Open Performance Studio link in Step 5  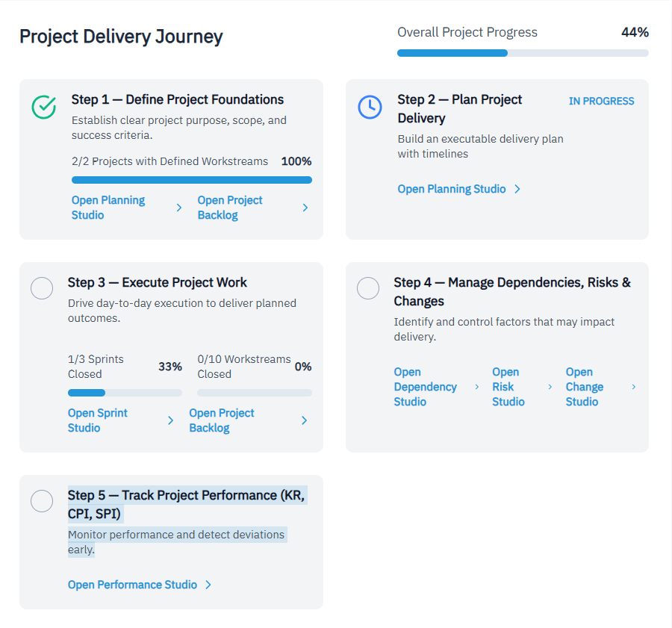click(x=132, y=585)
